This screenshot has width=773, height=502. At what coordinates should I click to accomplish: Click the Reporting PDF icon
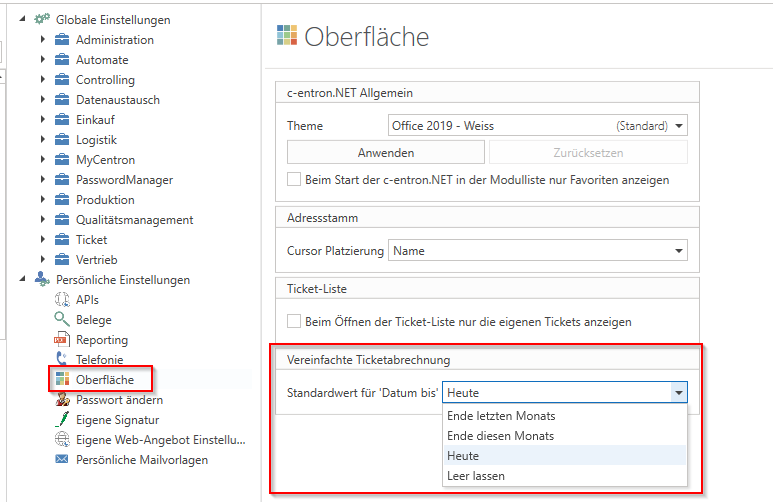61,340
